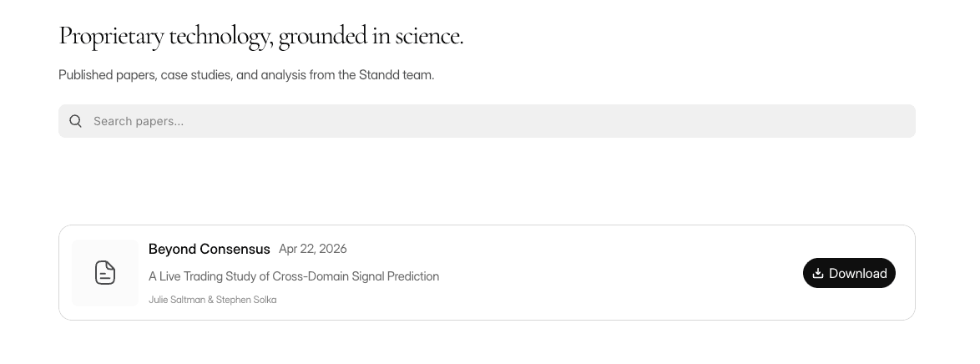Click the download arrow icon in the button

pos(817,273)
